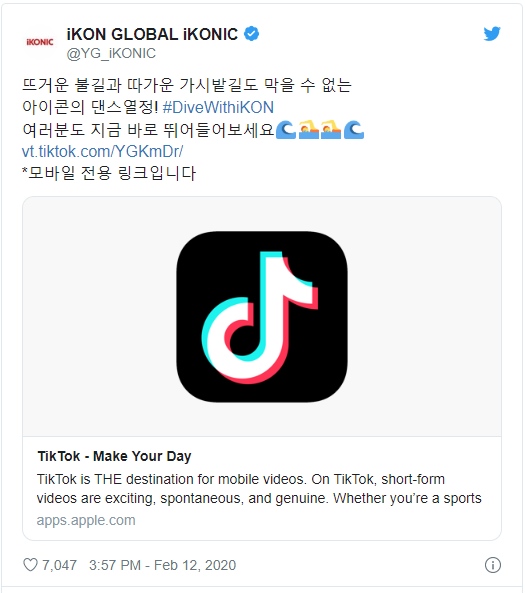525x593 pixels.
Task: Click the apps.apple.com domain text
Action: coord(86,520)
